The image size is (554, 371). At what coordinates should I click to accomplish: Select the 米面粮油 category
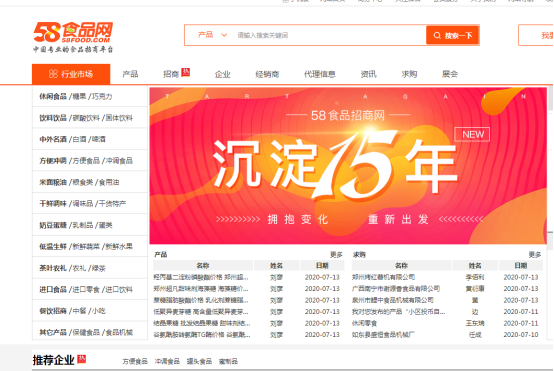tap(53, 182)
